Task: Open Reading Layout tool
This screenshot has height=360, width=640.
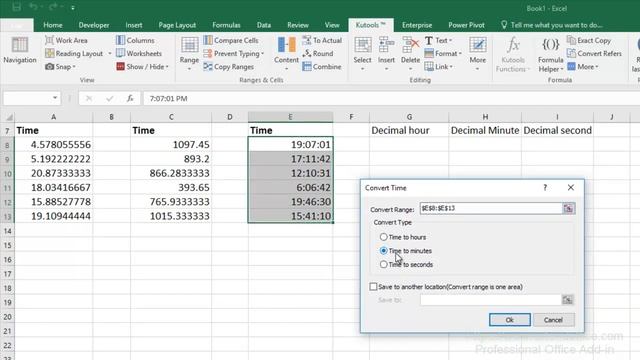Action: pyautogui.click(x=75, y=53)
